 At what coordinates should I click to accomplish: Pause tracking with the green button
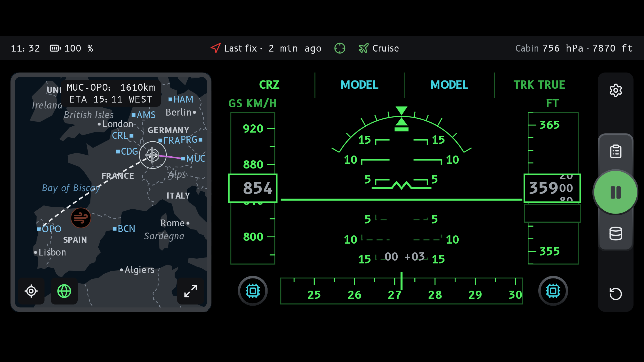[616, 192]
